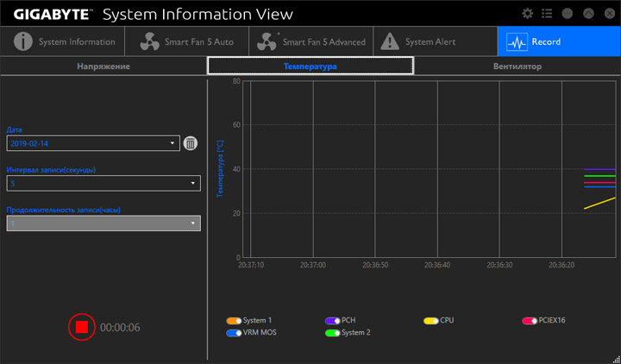
Task: Click the 20:36:20 time axis label
Action: (561, 265)
